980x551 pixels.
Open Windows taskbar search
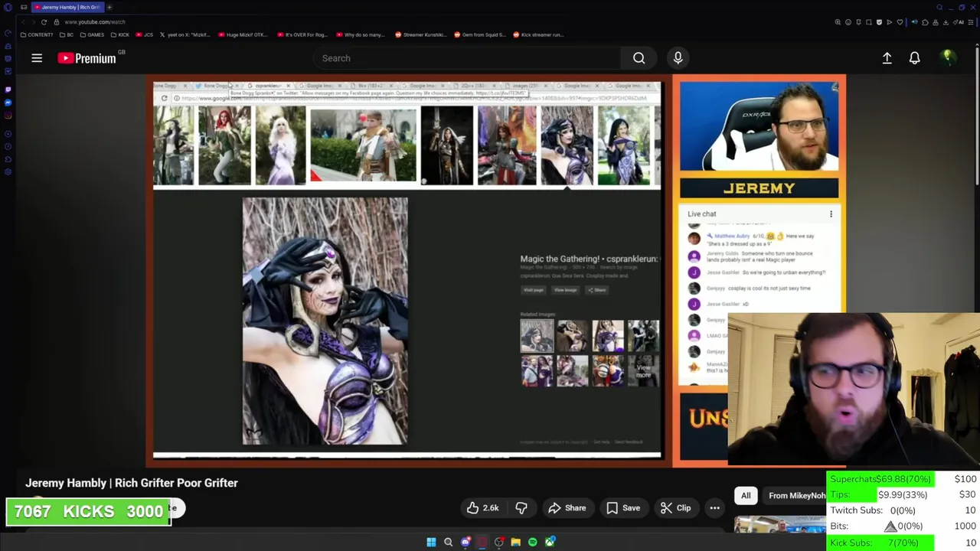pos(448,542)
